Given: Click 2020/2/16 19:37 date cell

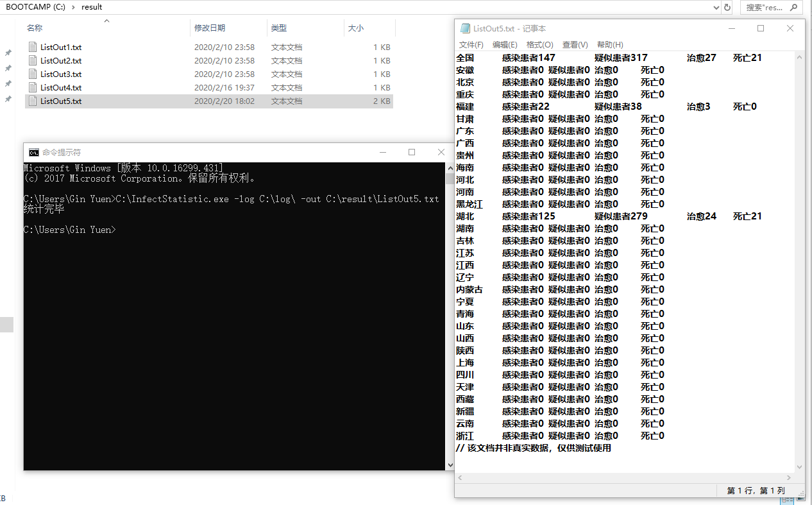Looking at the screenshot, I should click(x=224, y=87).
